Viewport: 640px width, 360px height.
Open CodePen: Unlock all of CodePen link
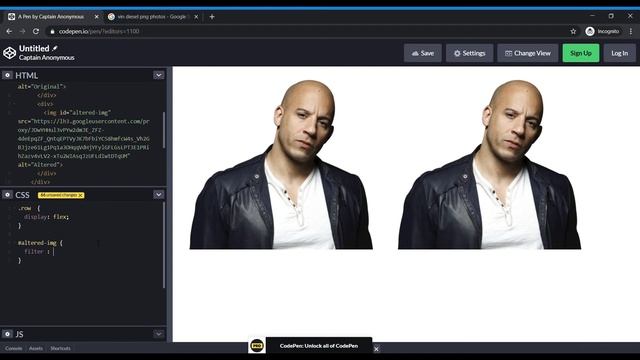319,346
